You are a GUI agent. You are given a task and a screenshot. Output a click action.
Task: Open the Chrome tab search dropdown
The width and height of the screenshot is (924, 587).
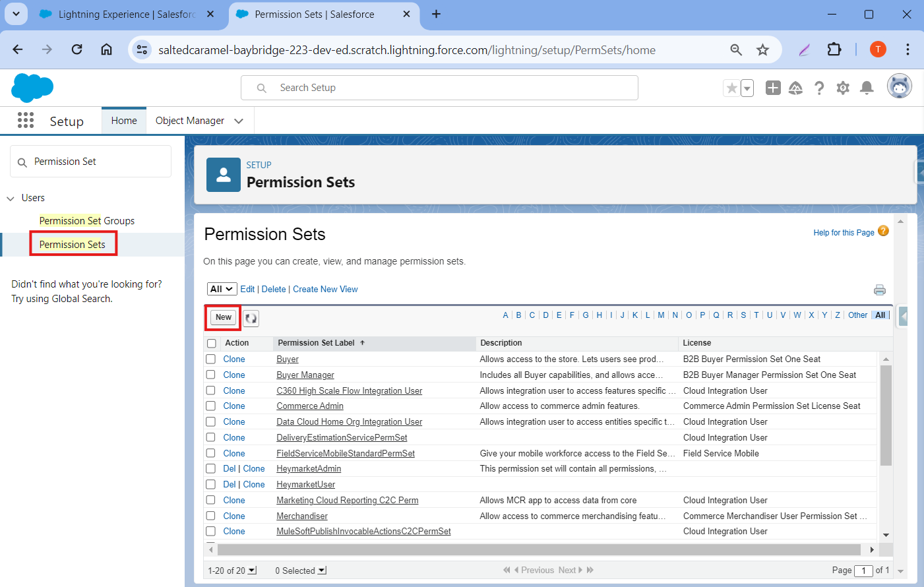(16, 13)
